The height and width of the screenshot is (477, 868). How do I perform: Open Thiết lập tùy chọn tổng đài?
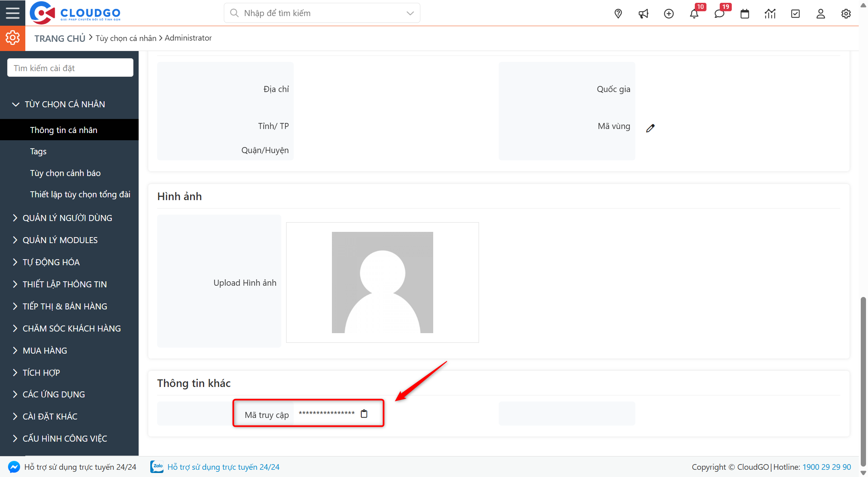pyautogui.click(x=80, y=194)
